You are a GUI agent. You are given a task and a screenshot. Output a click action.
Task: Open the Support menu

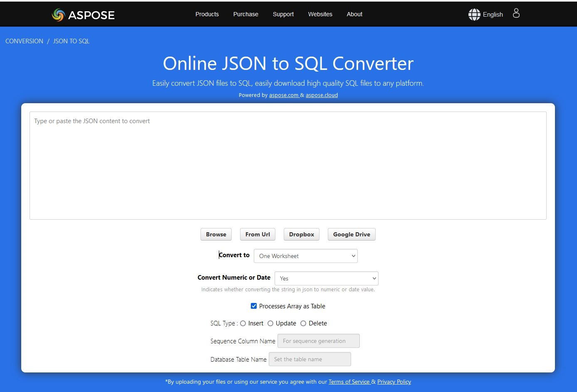pos(283,14)
